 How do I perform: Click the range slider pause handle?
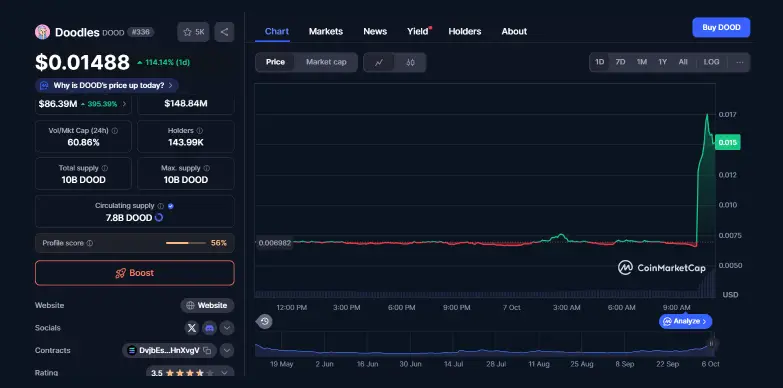tap(712, 343)
